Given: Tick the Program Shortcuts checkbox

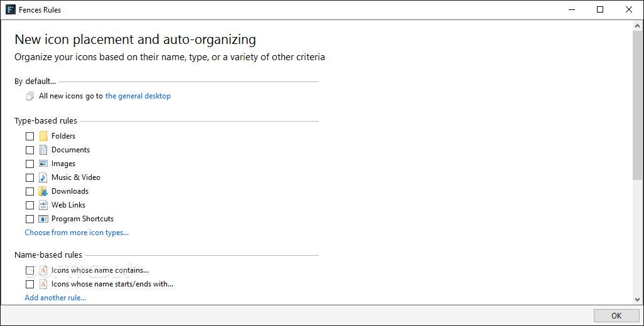Looking at the screenshot, I should (x=30, y=219).
